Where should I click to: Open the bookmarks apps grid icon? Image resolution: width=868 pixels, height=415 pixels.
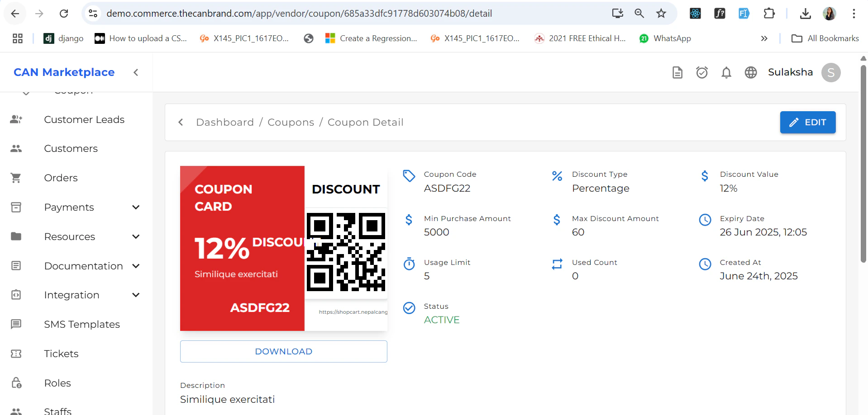18,38
